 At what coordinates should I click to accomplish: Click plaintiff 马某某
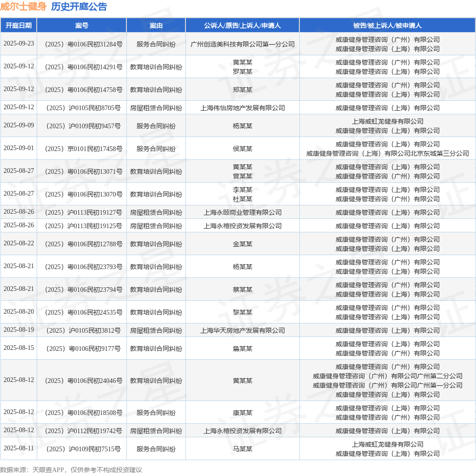[243, 449]
